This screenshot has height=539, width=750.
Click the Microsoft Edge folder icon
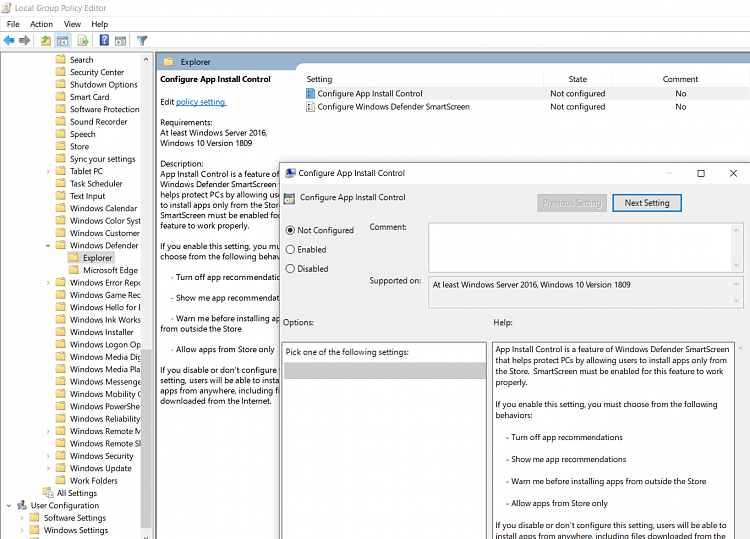click(x=74, y=270)
